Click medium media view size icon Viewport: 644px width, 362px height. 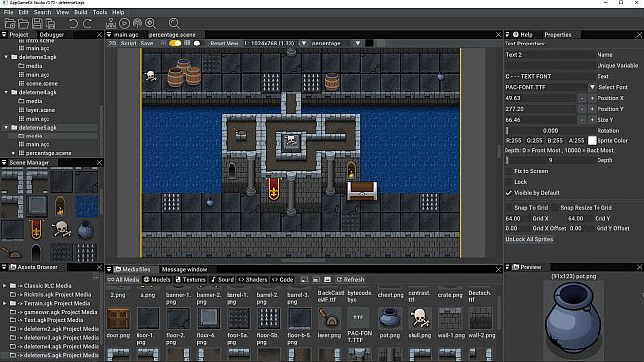[x=316, y=280]
